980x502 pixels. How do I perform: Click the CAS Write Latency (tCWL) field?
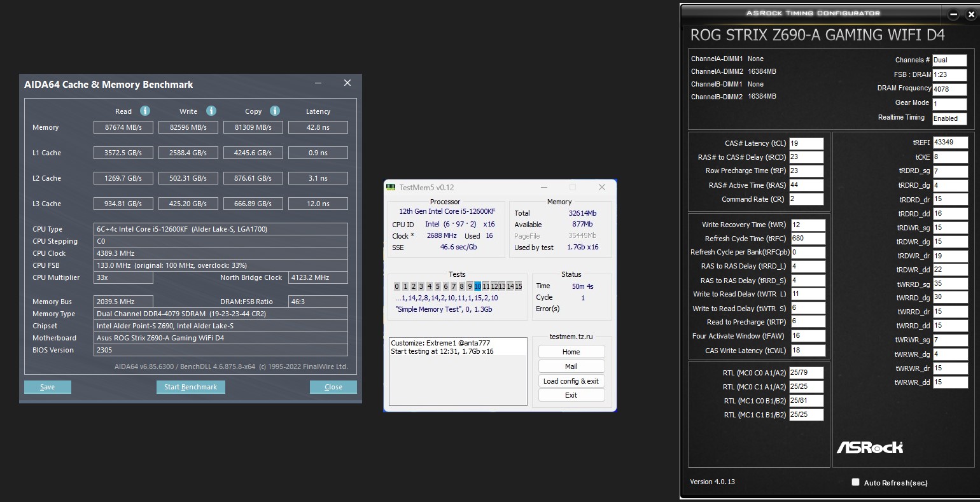coord(808,351)
